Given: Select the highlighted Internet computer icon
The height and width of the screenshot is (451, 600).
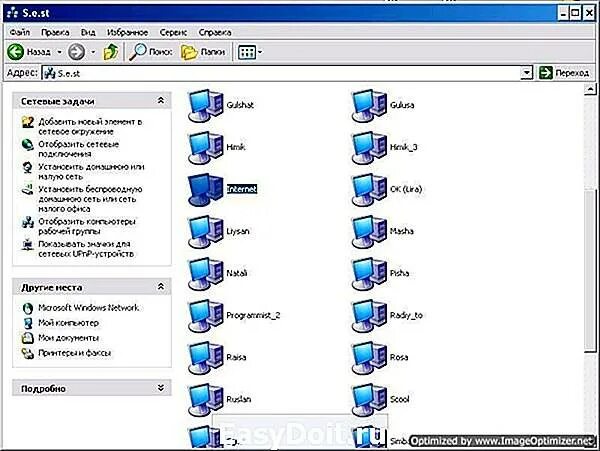Looking at the screenshot, I should click(205, 190).
